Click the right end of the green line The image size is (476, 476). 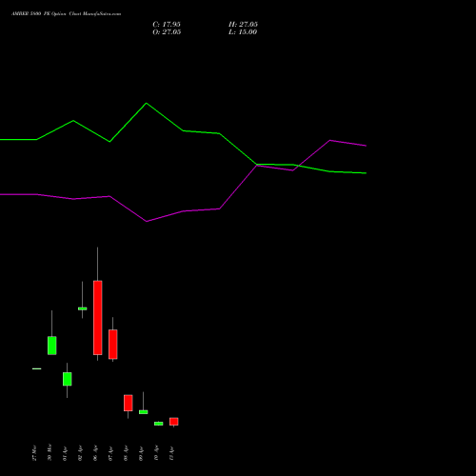[367, 173]
